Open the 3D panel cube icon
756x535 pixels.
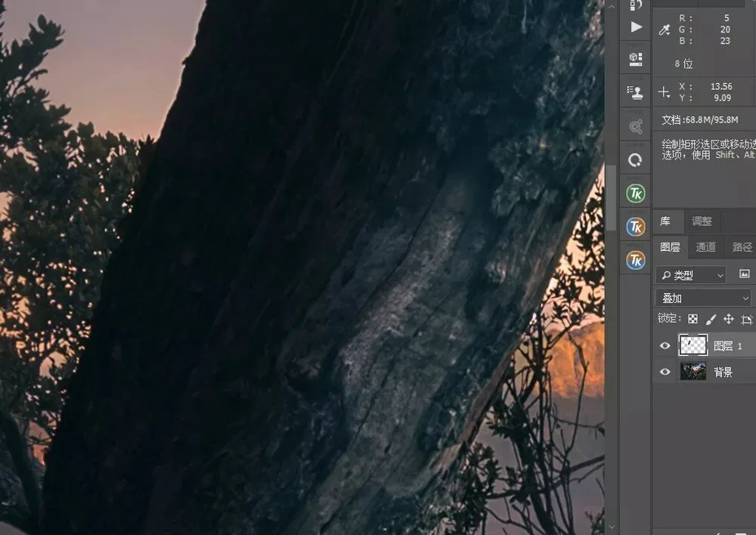click(636, 59)
